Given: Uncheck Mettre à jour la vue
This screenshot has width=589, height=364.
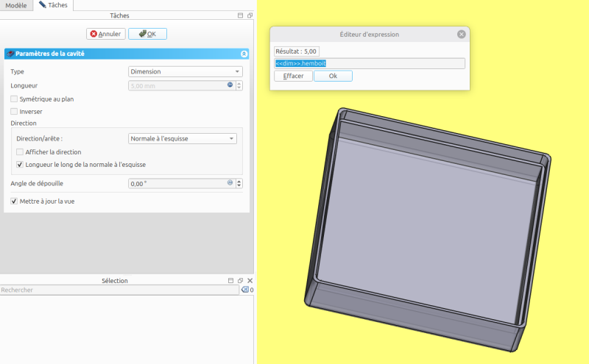Looking at the screenshot, I should pos(14,201).
